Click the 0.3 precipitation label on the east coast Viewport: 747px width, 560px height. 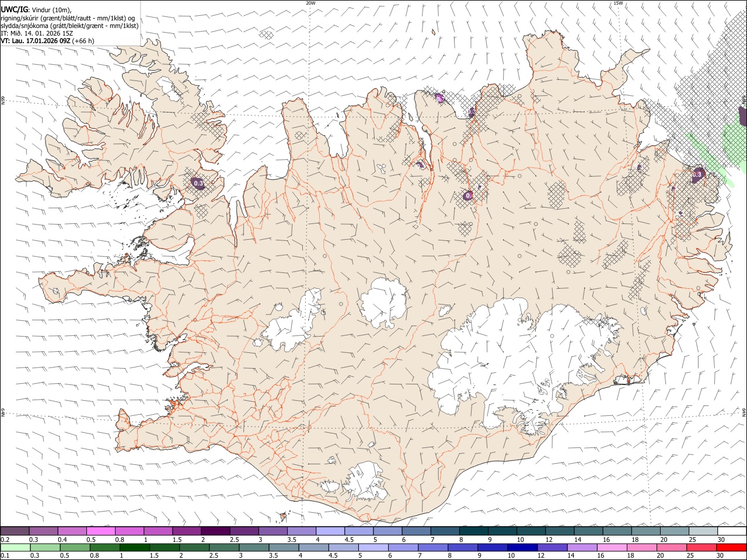point(697,174)
